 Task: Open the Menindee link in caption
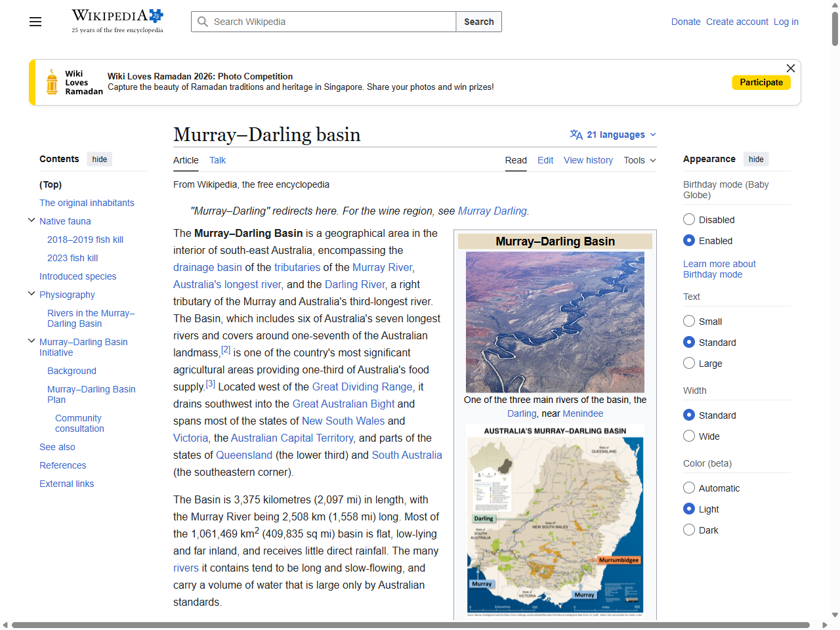coord(583,413)
